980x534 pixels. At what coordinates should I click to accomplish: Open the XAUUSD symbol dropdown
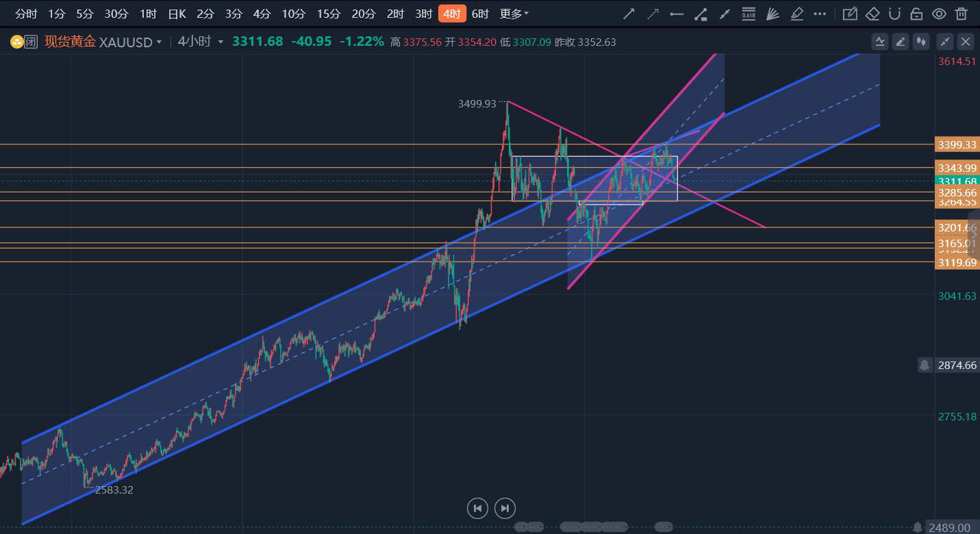pyautogui.click(x=159, y=42)
